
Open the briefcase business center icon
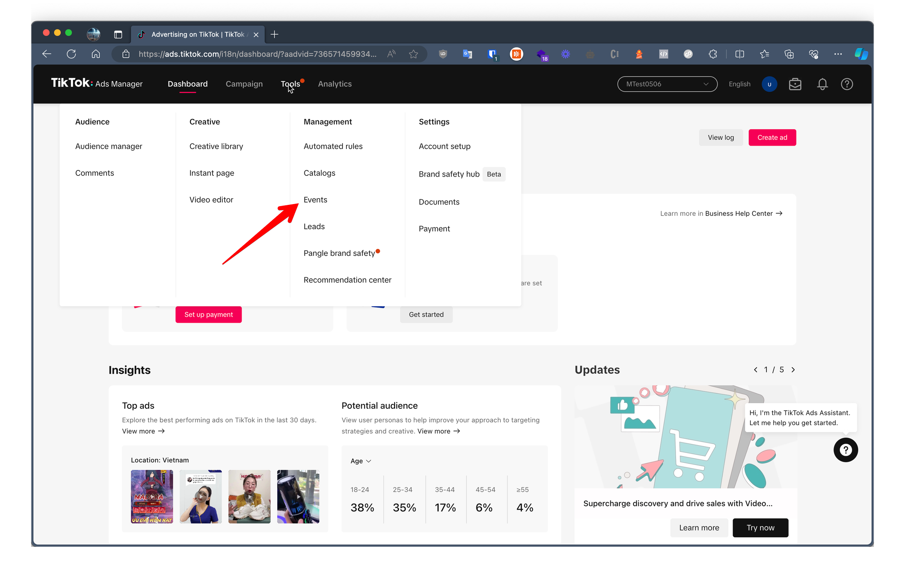tap(795, 84)
